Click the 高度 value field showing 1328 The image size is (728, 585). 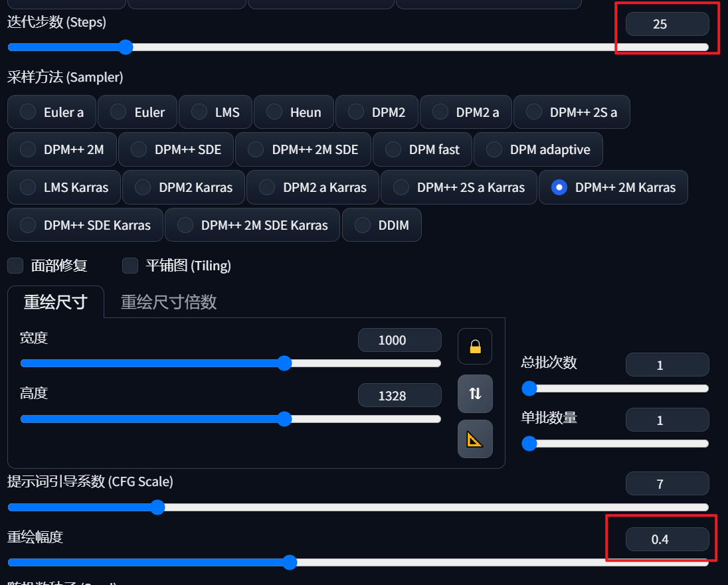click(x=400, y=395)
